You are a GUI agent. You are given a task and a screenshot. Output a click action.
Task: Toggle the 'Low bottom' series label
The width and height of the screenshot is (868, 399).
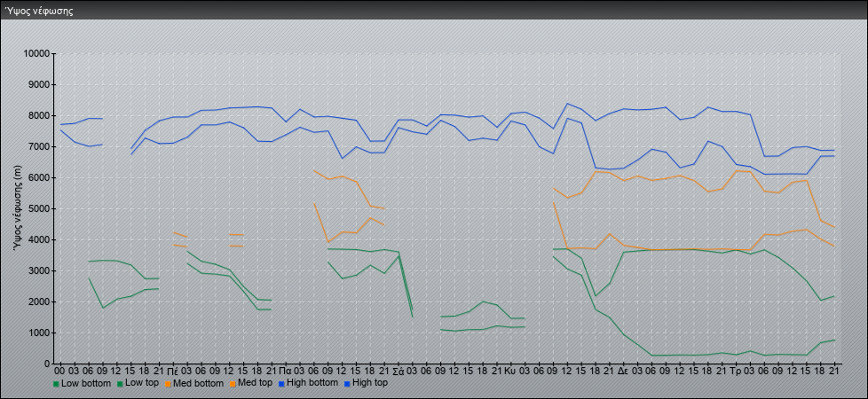[x=86, y=384]
